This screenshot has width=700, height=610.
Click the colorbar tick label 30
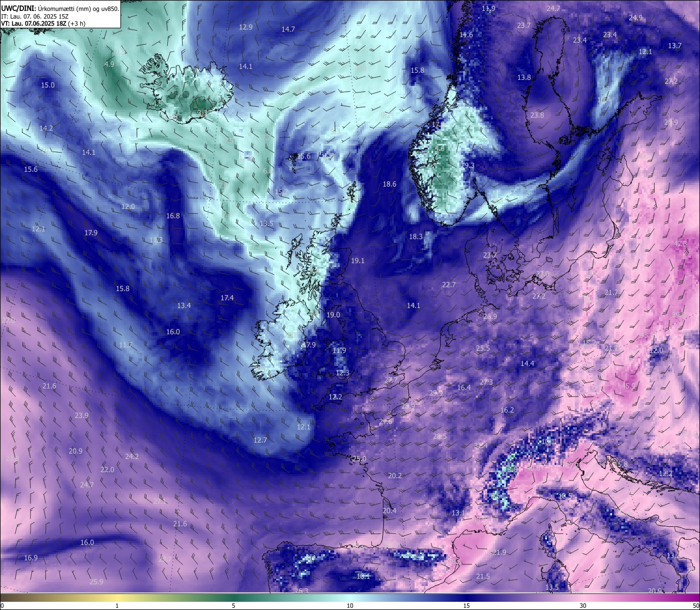pyautogui.click(x=583, y=606)
